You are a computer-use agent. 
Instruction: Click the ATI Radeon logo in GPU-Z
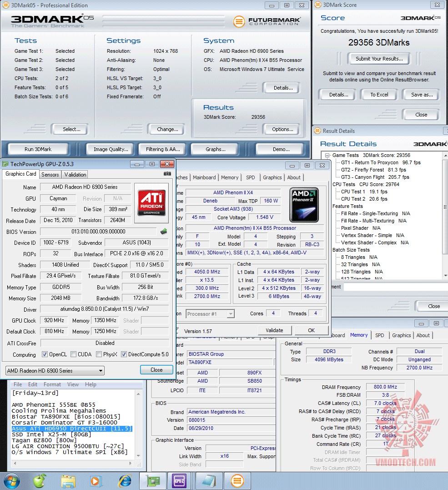[151, 203]
